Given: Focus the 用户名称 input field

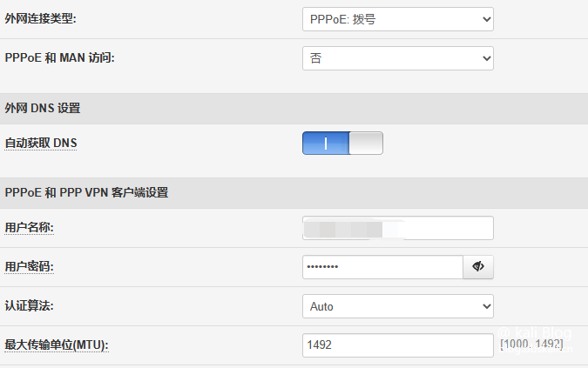Looking at the screenshot, I should pyautogui.click(x=398, y=228).
